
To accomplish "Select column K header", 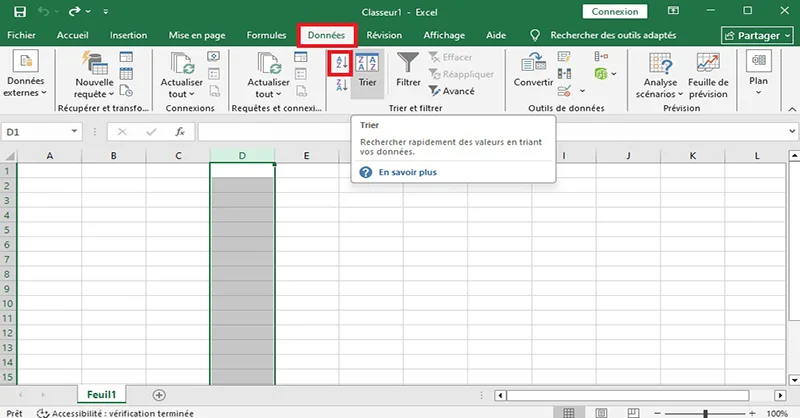I will (x=692, y=156).
